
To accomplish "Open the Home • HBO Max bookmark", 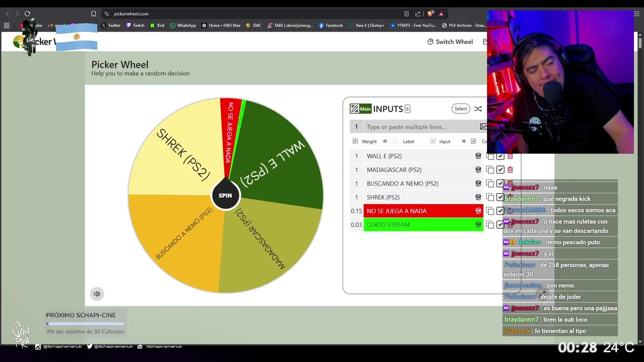I will click(x=221, y=25).
